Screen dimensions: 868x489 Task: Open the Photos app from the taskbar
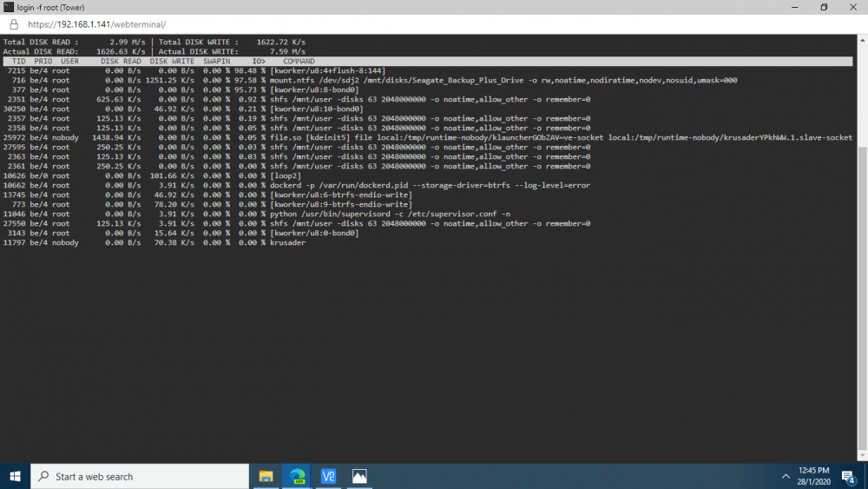359,476
